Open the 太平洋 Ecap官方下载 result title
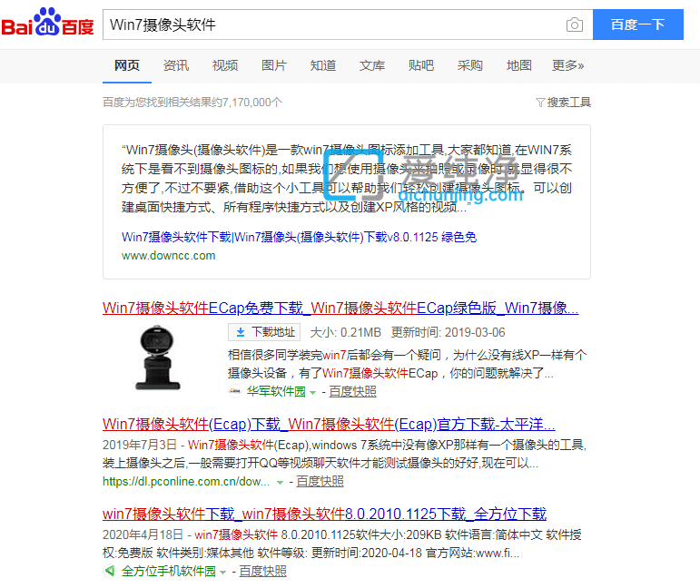 (329, 424)
